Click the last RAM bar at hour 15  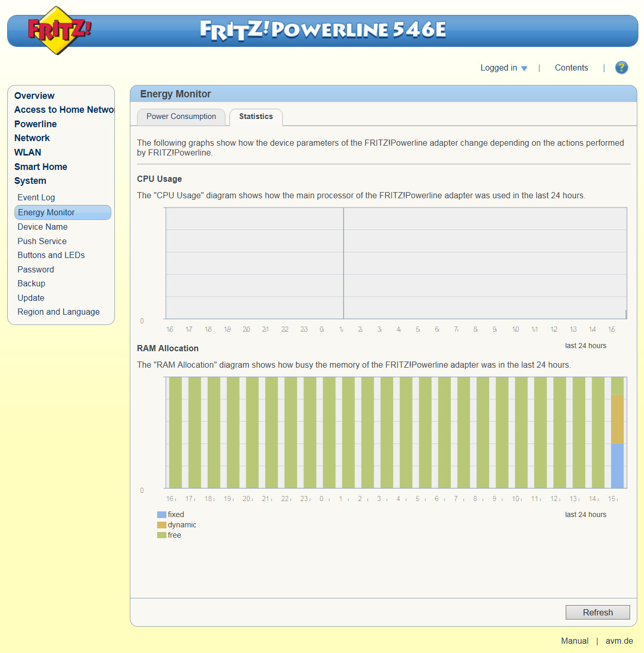[x=617, y=433]
